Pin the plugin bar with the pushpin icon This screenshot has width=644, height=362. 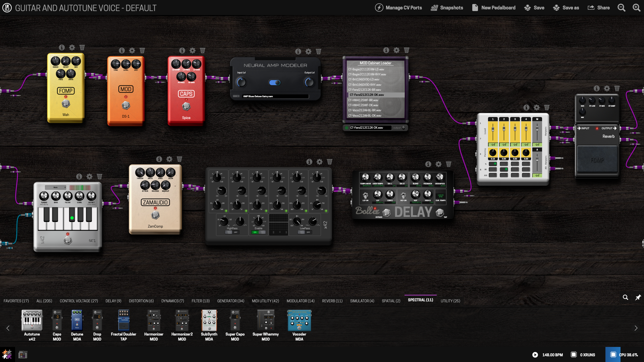pyautogui.click(x=638, y=297)
